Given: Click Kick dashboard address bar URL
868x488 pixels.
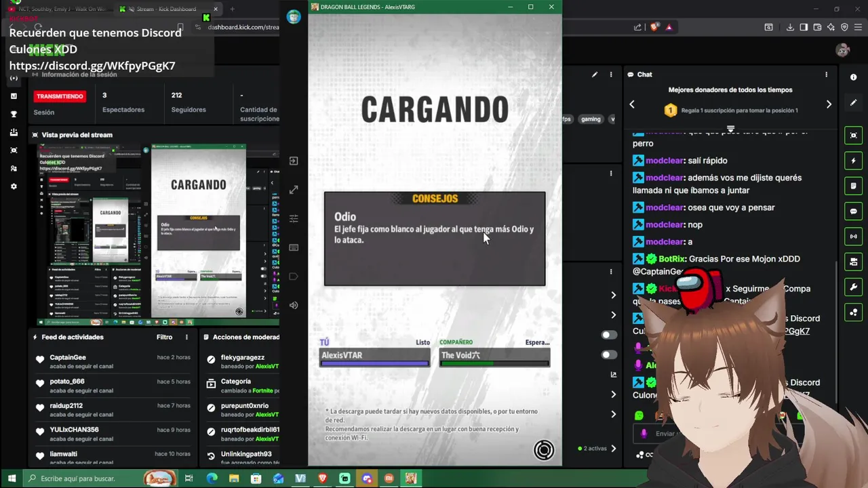Looking at the screenshot, I should (x=243, y=27).
